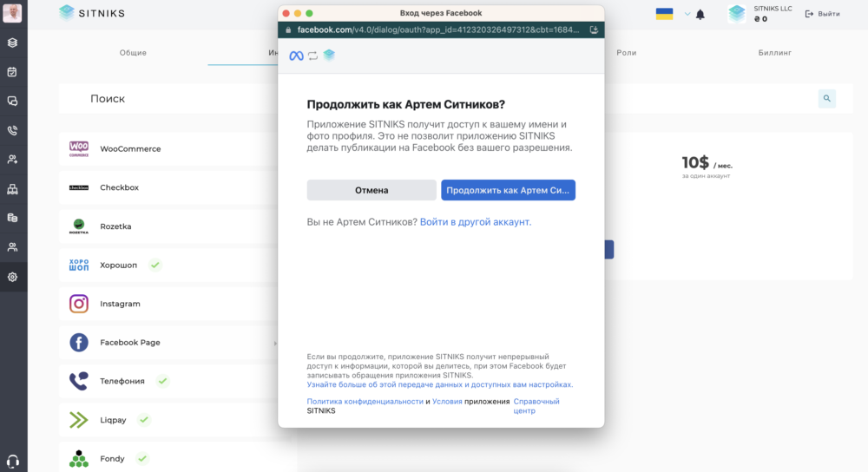
Task: Switch to the Общие tab
Action: (x=133, y=53)
